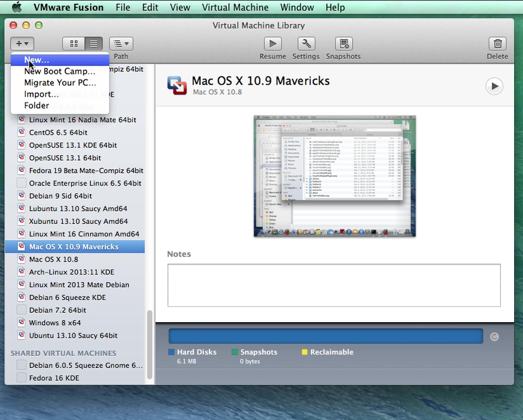523x420 pixels.
Task: Click the green Snapshots legend swatch
Action: pyautogui.click(x=235, y=352)
